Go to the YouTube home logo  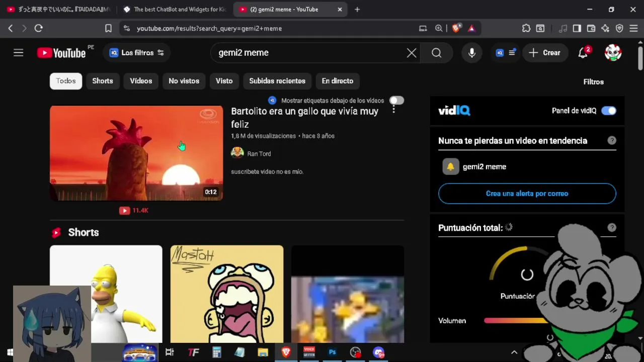tap(61, 53)
